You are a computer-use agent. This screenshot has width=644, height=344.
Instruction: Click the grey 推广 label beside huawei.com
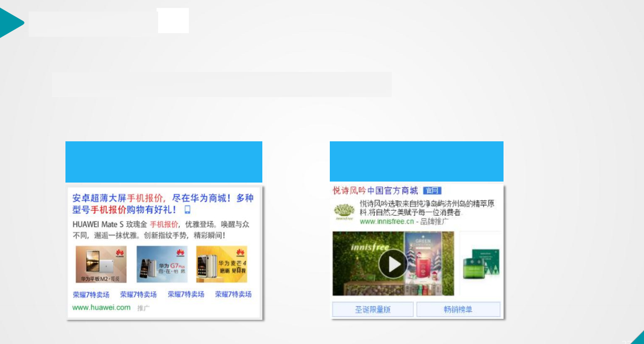[144, 308]
